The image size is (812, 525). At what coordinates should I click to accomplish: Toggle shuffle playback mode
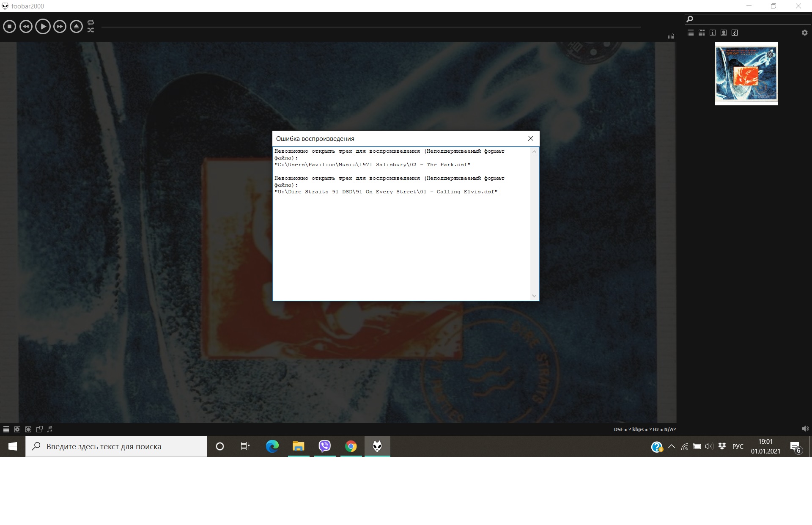click(x=91, y=30)
